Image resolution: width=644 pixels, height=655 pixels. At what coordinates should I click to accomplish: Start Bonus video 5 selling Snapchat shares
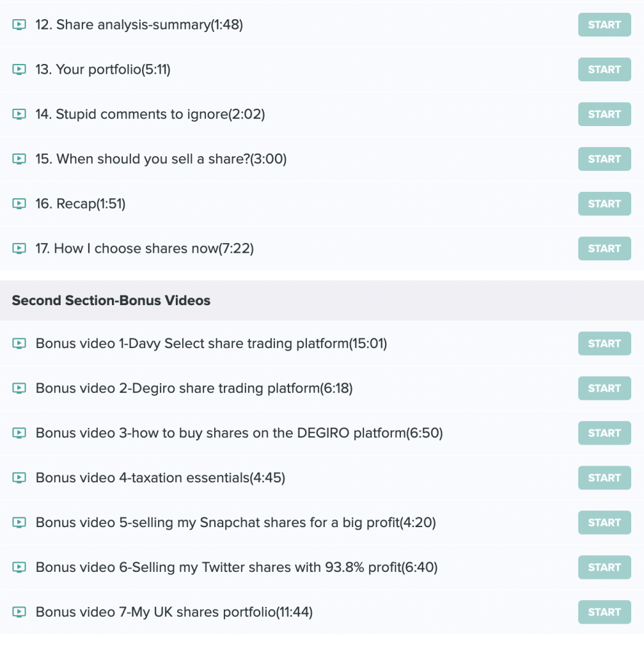point(604,522)
